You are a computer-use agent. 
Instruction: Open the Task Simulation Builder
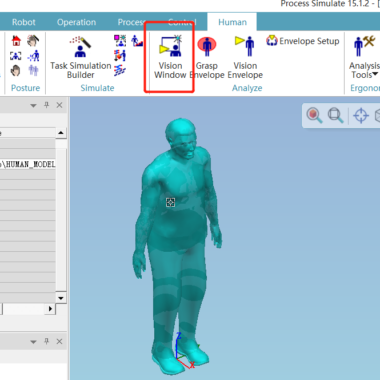80,58
